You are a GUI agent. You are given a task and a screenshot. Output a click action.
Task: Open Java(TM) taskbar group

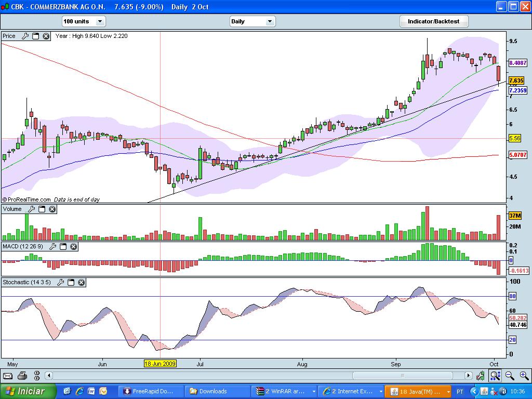point(418,391)
